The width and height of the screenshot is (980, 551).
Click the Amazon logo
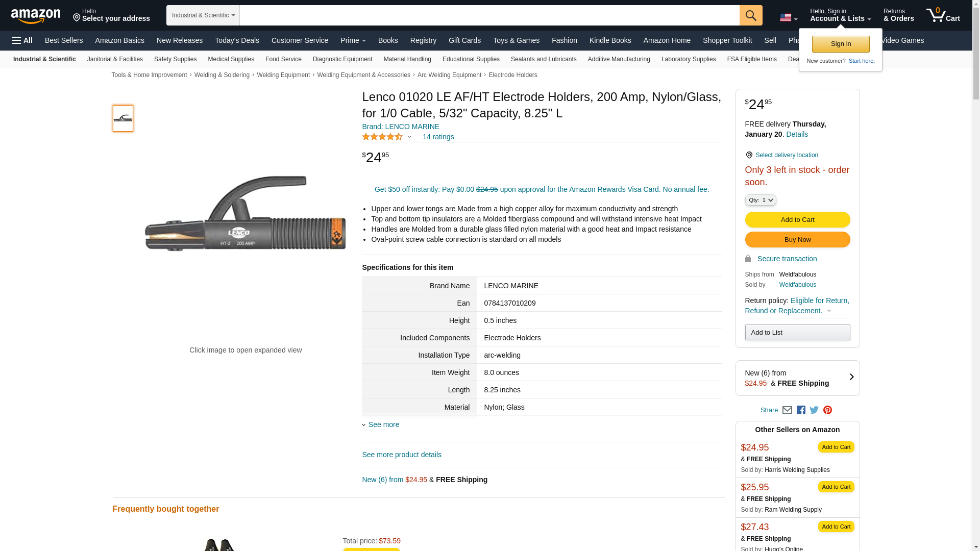[x=36, y=16]
